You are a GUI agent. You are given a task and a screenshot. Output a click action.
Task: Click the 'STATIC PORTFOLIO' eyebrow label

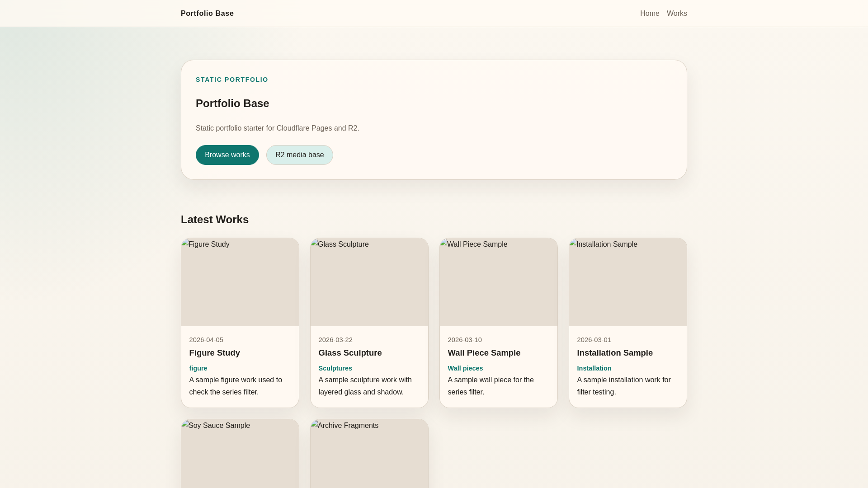[x=232, y=80]
